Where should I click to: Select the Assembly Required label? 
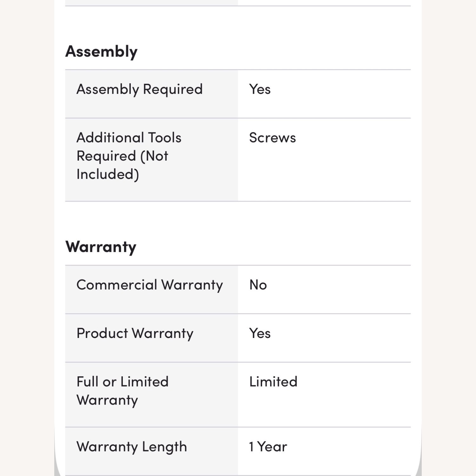(x=139, y=89)
